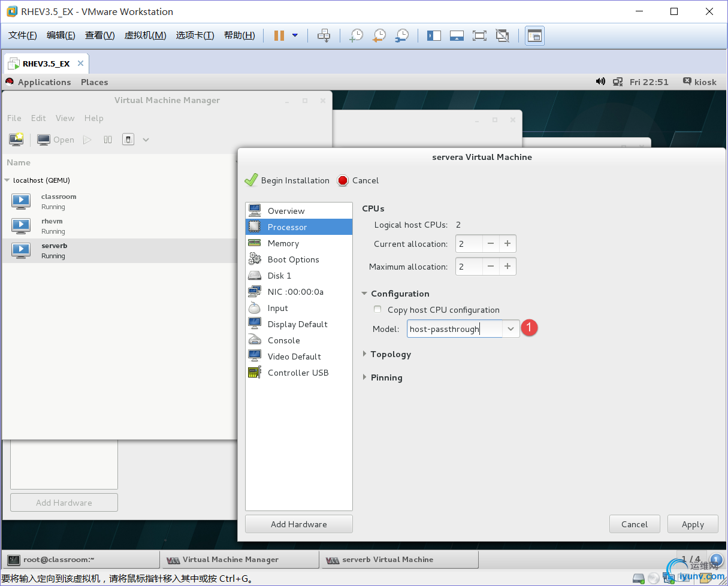The width and height of the screenshot is (728, 586).
Task: Click Open in Virtual Machine Manager toolbar
Action: 56,140
